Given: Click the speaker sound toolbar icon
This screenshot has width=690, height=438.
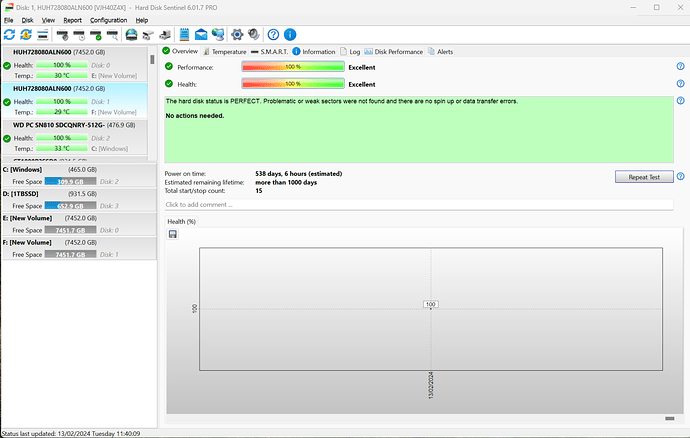Looking at the screenshot, I should pos(254,34).
